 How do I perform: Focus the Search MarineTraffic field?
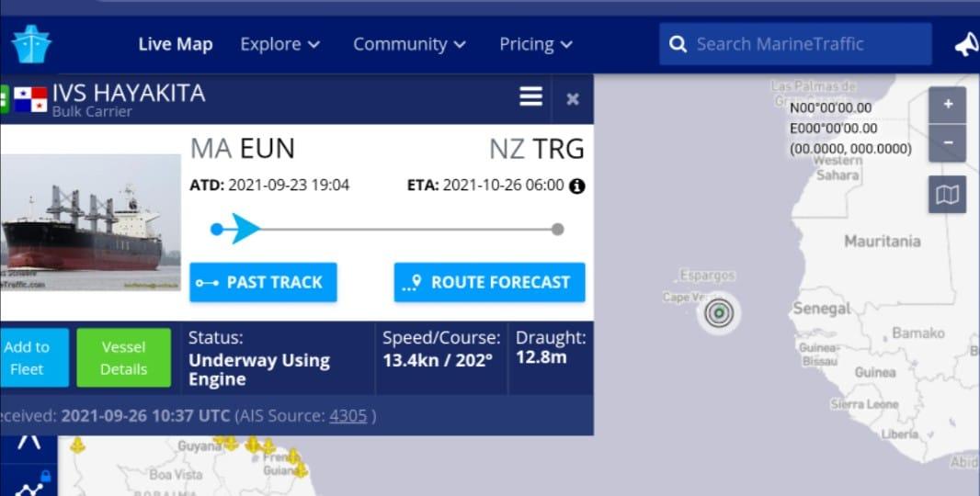coord(795,44)
